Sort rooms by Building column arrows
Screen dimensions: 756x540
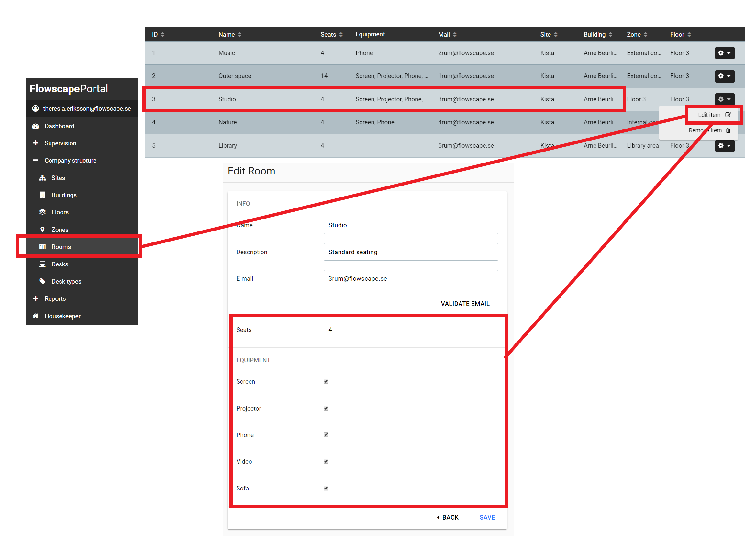pyautogui.click(x=610, y=35)
